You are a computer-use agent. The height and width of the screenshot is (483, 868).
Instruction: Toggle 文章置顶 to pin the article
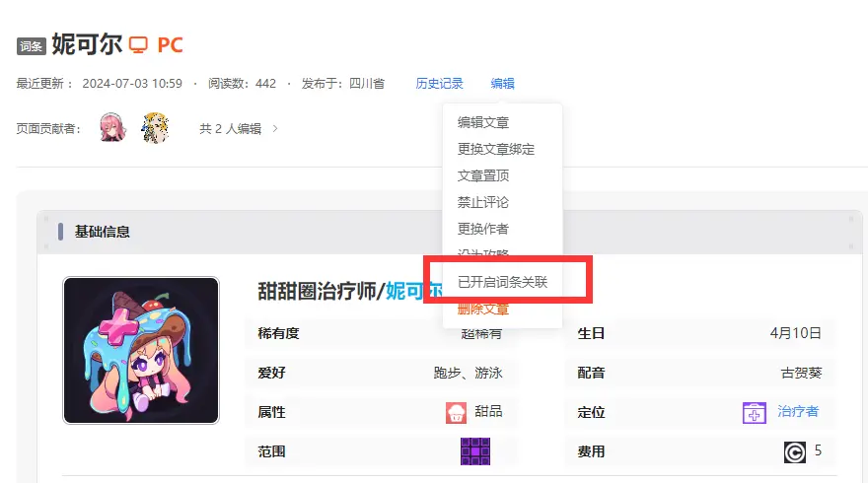pyautogui.click(x=483, y=175)
